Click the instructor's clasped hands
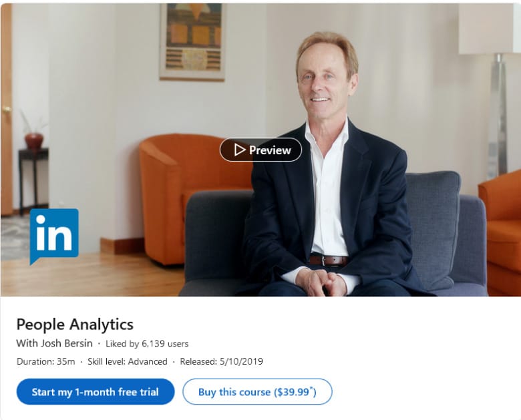Viewport: 521px width, 420px height. click(x=321, y=282)
